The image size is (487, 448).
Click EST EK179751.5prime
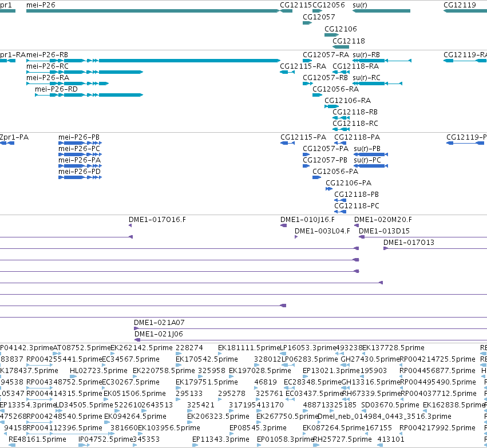tap(179, 388)
